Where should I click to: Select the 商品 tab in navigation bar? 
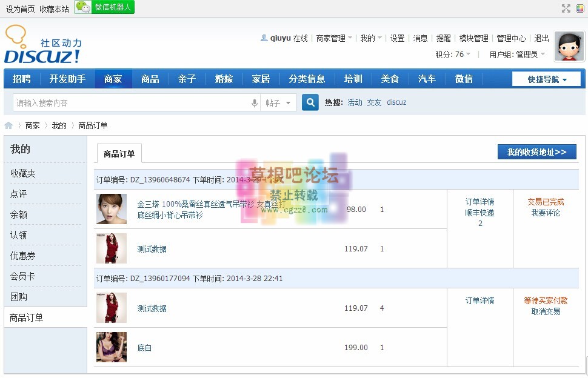(150, 79)
